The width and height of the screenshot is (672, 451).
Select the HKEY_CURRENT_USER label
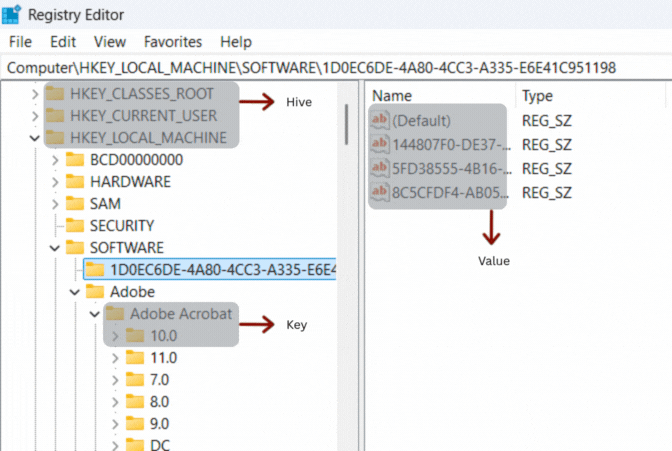click(144, 116)
